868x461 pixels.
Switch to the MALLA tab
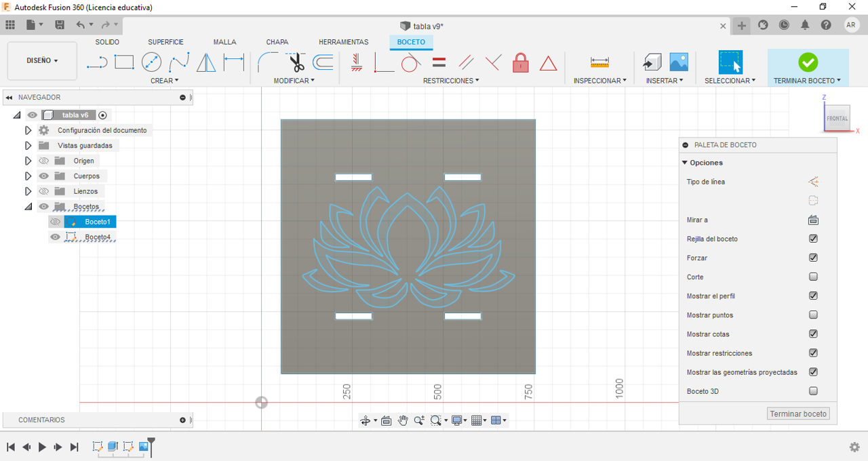click(x=224, y=42)
